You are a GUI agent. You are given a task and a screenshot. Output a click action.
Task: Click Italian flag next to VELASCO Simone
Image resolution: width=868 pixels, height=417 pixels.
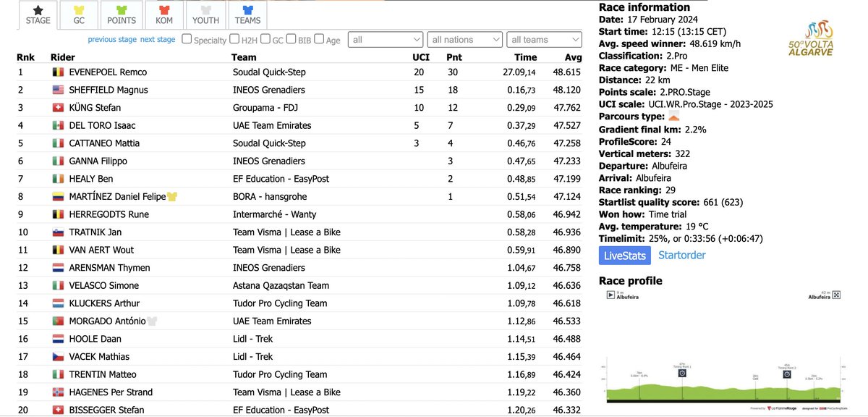click(x=58, y=286)
